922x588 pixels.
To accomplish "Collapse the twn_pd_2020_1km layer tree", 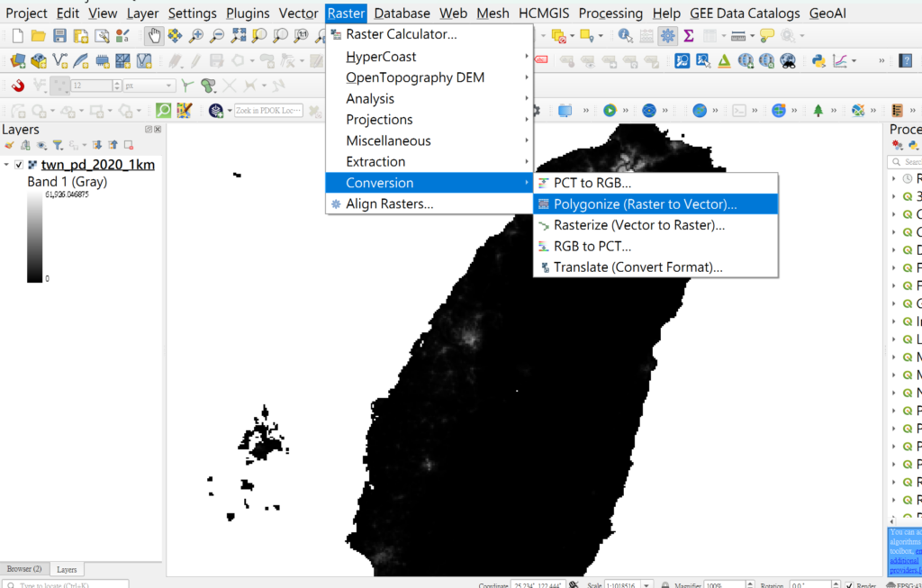I will (6, 165).
